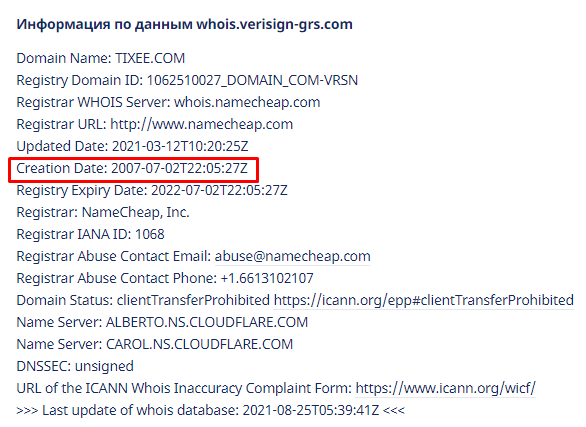Click the CAROL.NS.CLOUDFLARE.COM name server line
This screenshot has height=427, width=586.
pos(155,344)
